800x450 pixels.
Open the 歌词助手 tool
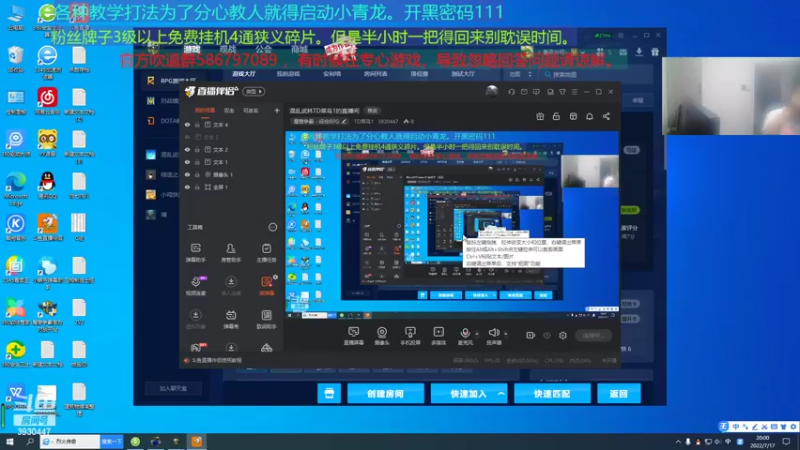pyautogui.click(x=266, y=319)
